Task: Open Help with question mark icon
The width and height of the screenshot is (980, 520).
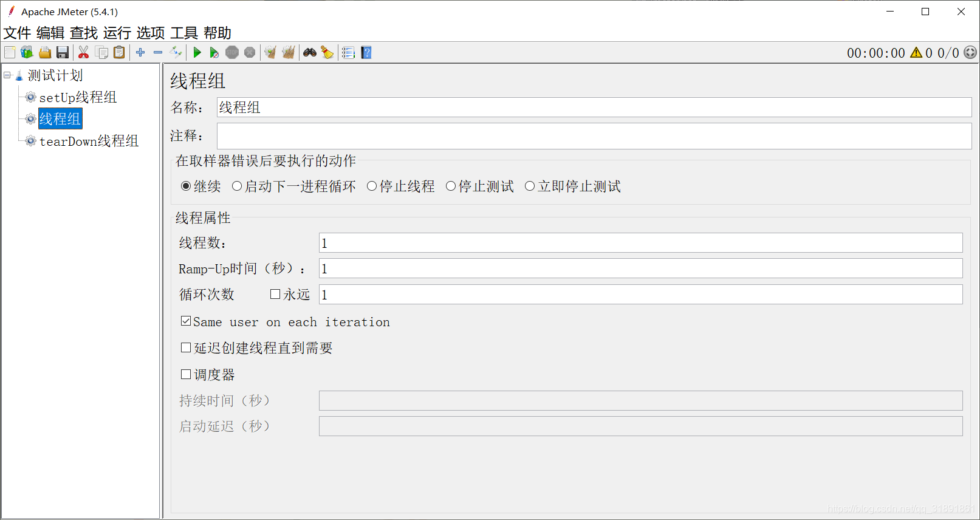Action: [x=366, y=53]
